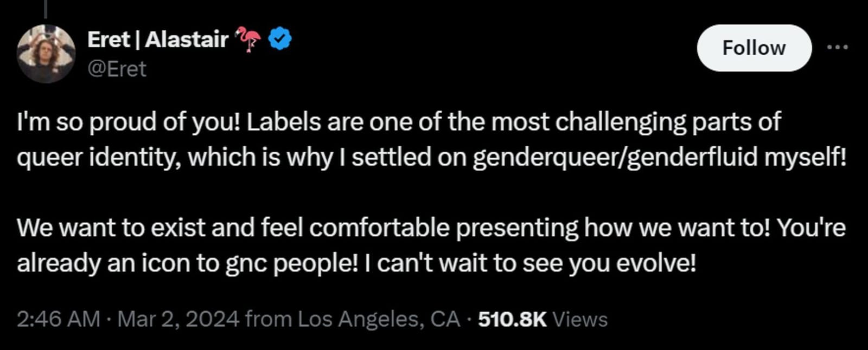The width and height of the screenshot is (868, 350).
Task: Click the 510.8K view count
Action: coord(512,319)
